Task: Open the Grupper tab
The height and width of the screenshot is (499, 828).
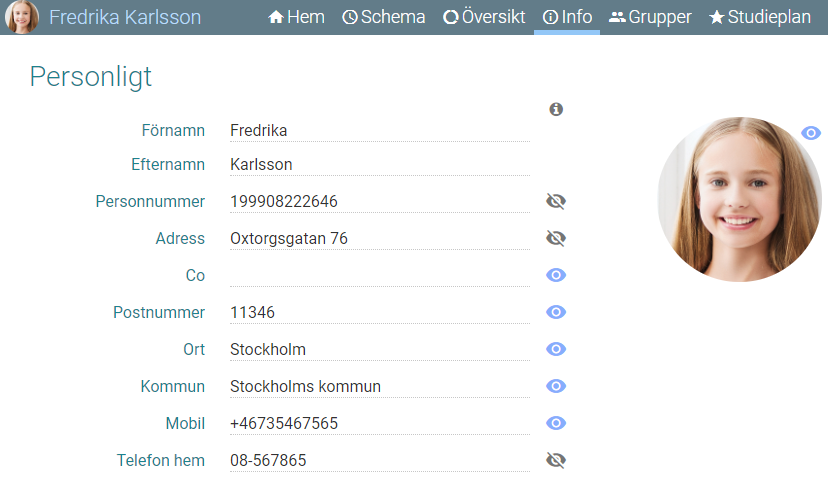Action: [x=650, y=17]
